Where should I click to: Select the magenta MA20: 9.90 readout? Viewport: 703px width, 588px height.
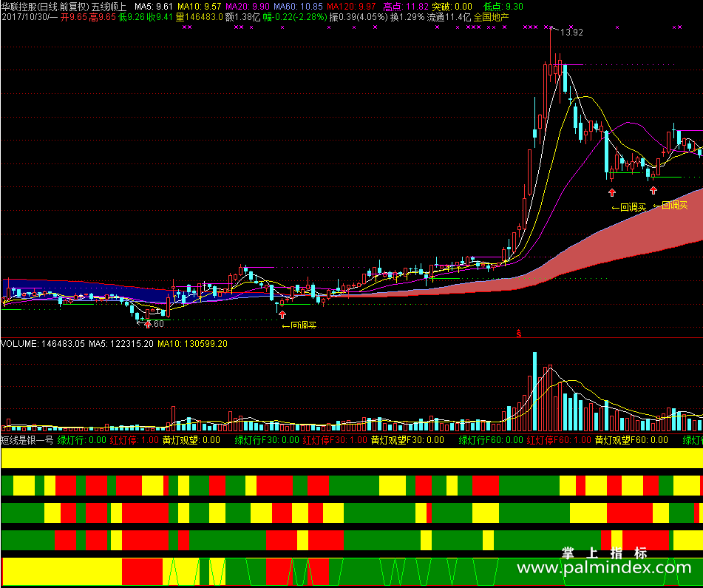click(248, 7)
